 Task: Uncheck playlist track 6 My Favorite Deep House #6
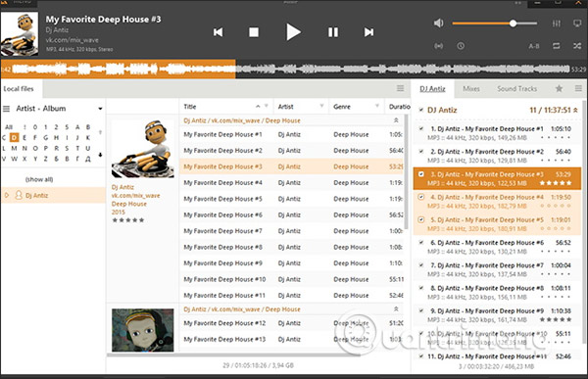pos(421,243)
